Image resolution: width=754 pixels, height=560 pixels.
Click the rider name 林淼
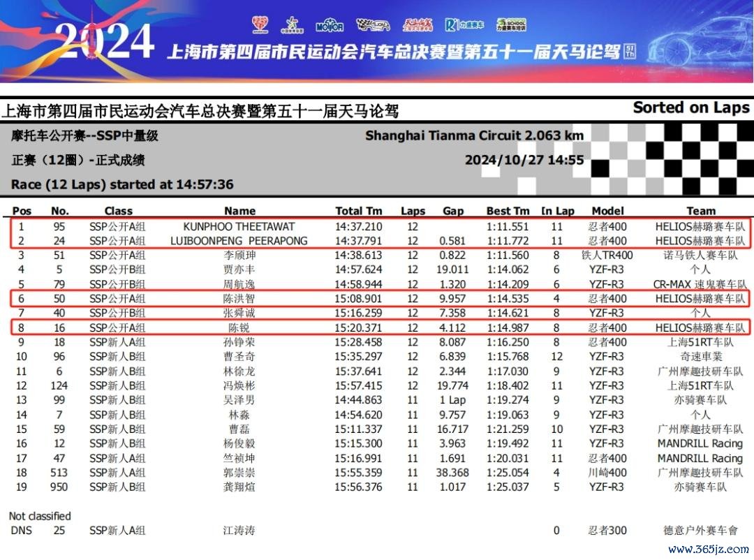click(239, 415)
